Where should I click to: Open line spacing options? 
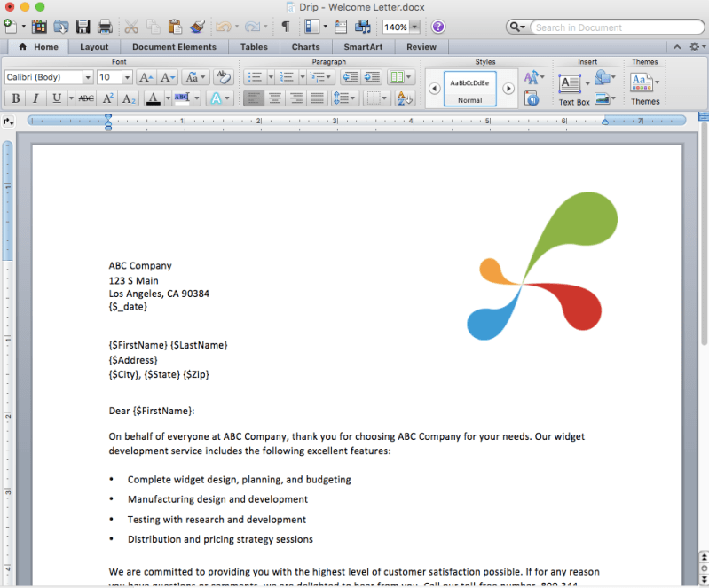coord(344,98)
